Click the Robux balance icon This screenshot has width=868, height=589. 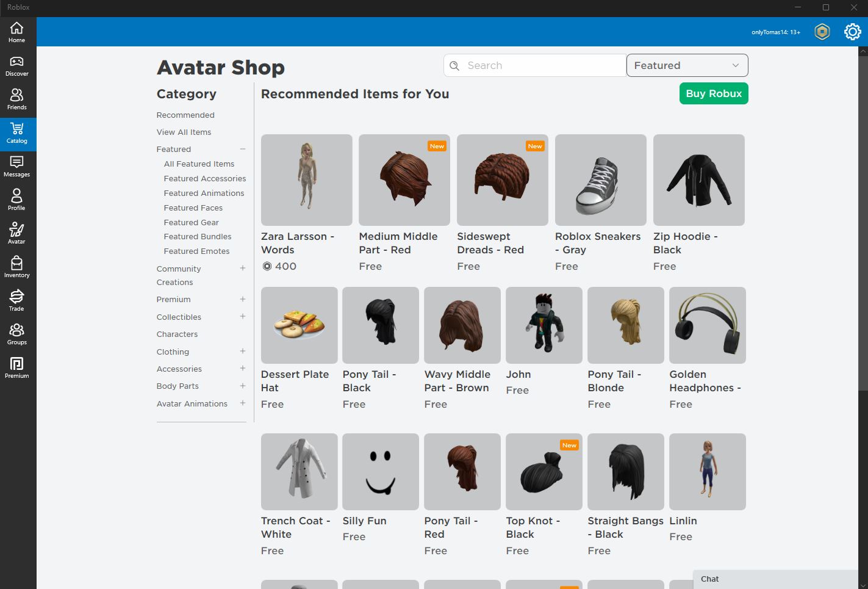(x=822, y=32)
